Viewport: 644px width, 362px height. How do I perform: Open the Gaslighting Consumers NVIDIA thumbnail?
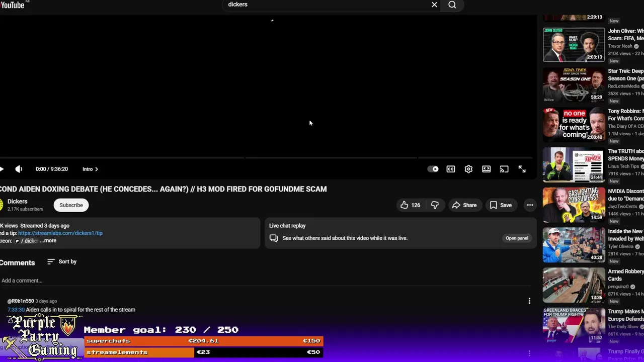coord(574,205)
